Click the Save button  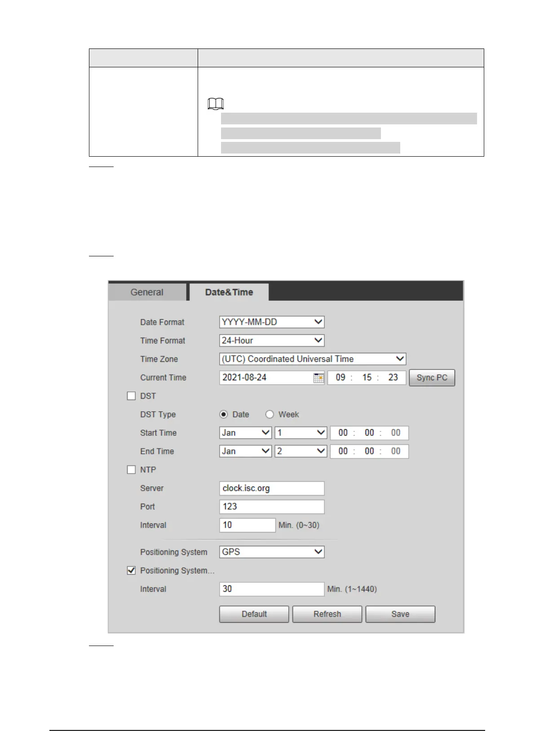400,614
